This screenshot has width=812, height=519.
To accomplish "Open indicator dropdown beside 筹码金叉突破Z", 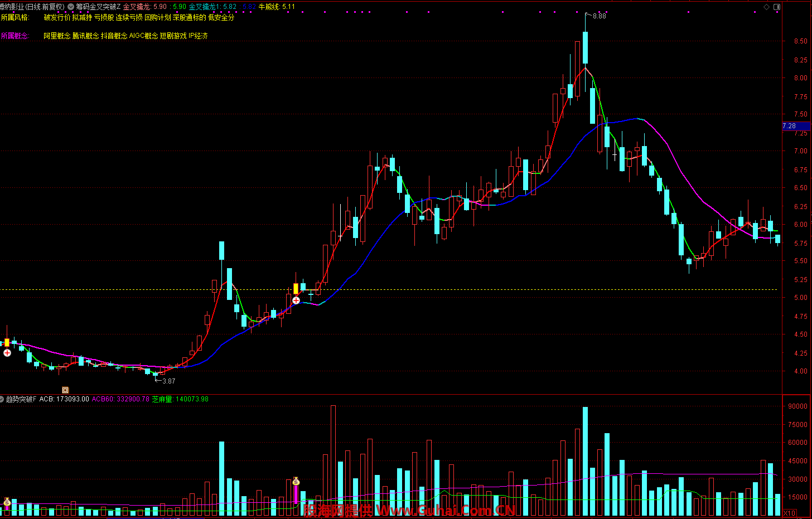I will [x=71, y=7].
